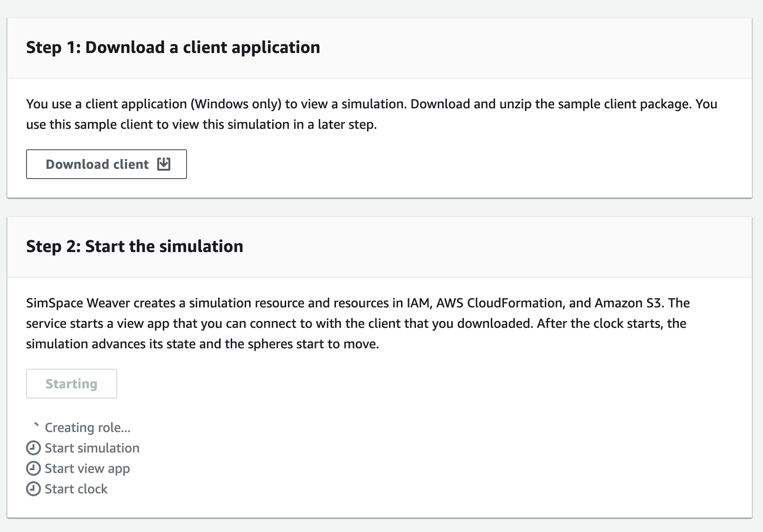Click the page background outside the panels

coord(381,208)
